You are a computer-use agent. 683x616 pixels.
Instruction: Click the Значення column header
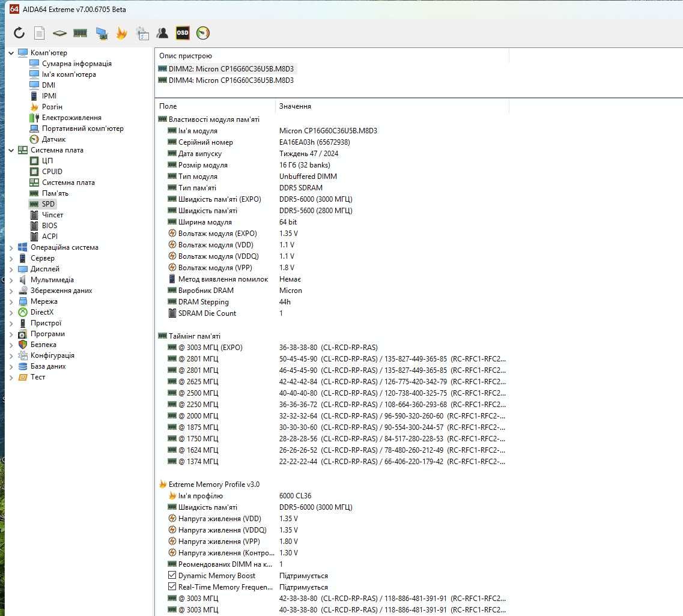[392, 106]
